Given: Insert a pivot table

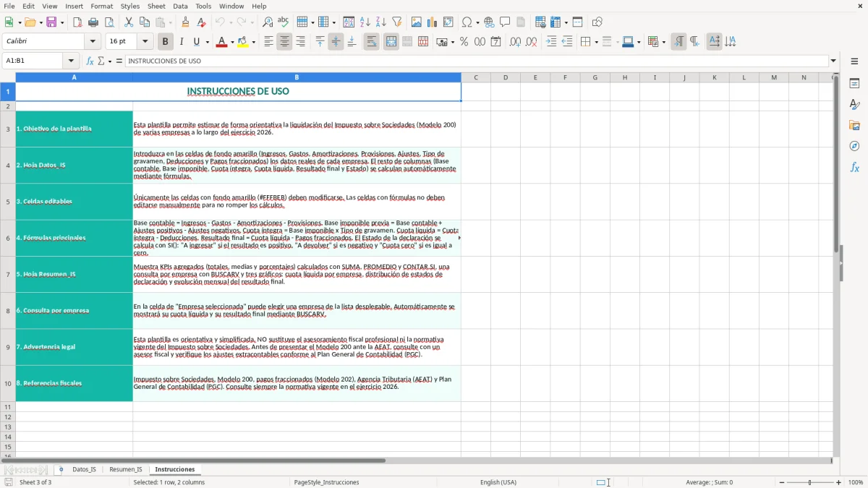Looking at the screenshot, I should click(x=448, y=22).
